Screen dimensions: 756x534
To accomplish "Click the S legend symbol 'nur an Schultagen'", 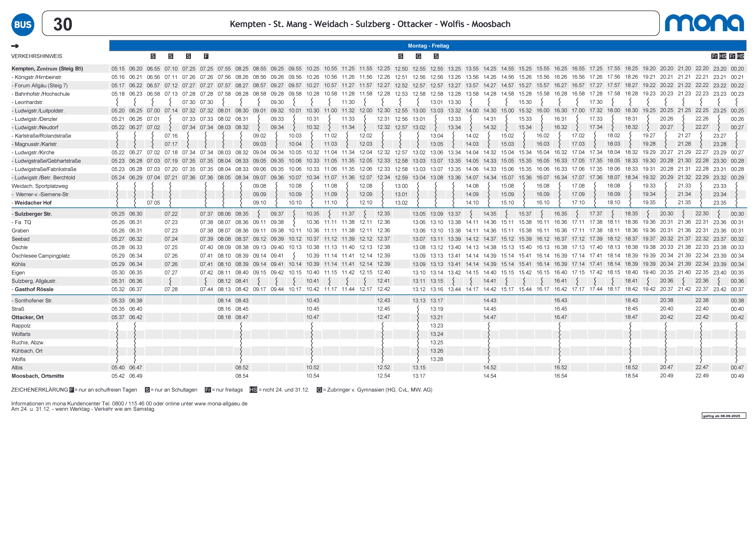I will point(147,390).
